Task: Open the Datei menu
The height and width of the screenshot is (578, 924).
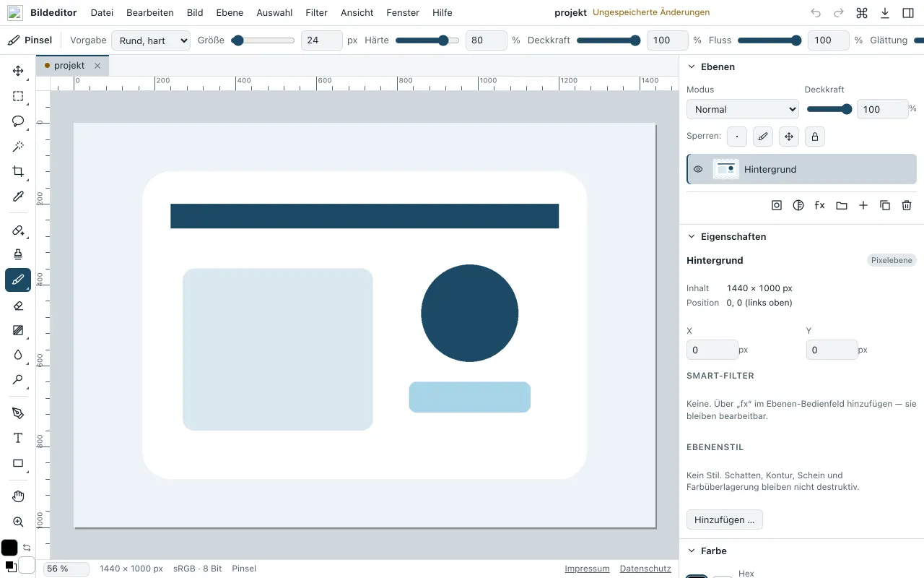Action: [102, 13]
